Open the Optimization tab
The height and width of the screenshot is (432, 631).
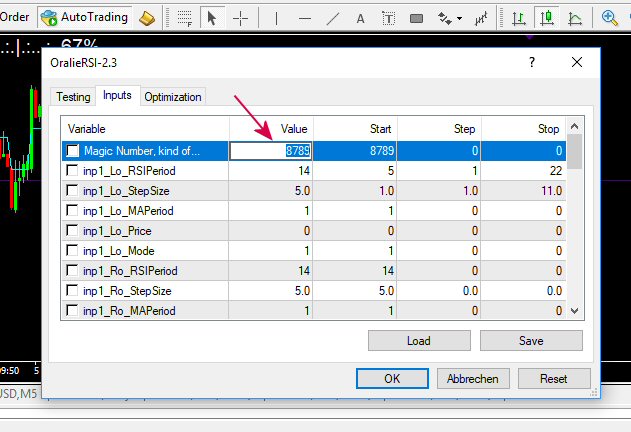(x=173, y=97)
